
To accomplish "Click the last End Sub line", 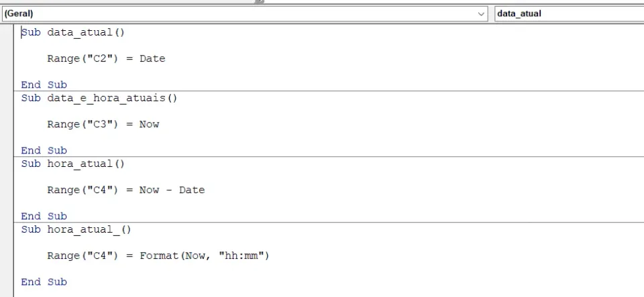I will 44,282.
